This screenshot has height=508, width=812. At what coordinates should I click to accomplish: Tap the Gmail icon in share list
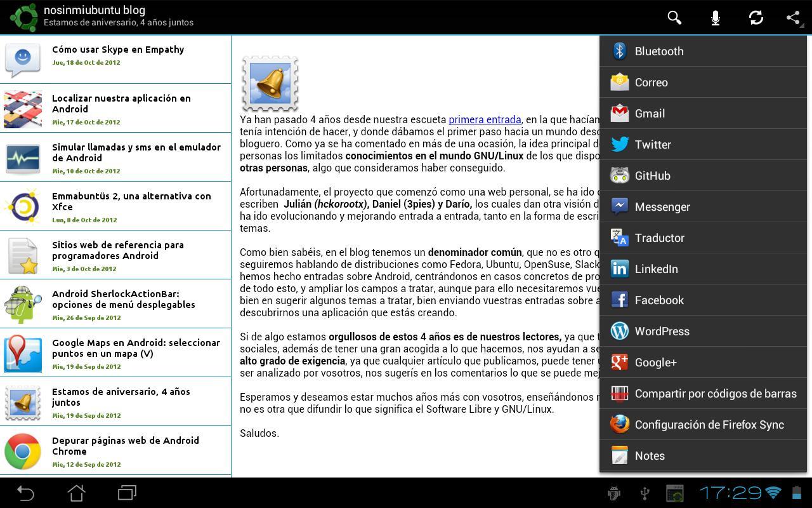pyautogui.click(x=619, y=113)
